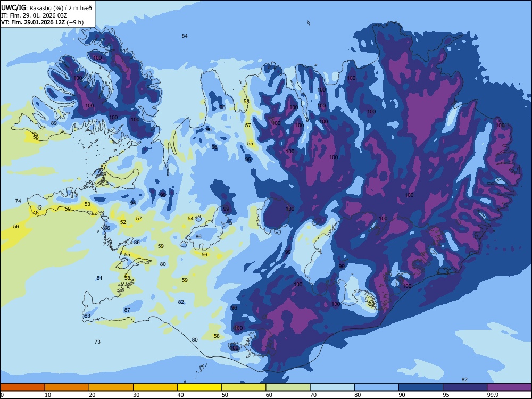Click the legend tick label '95'
The height and width of the screenshot is (399, 532).
[x=446, y=395]
